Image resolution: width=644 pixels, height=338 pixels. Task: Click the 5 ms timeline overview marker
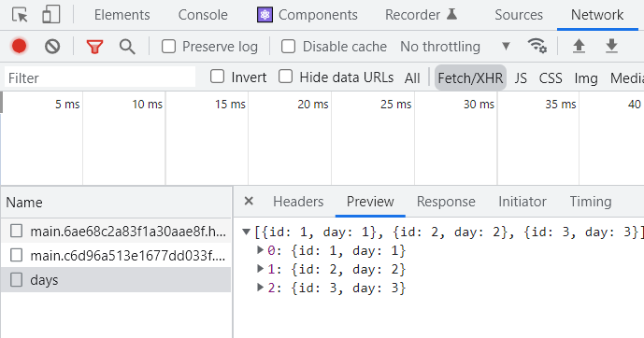(67, 105)
